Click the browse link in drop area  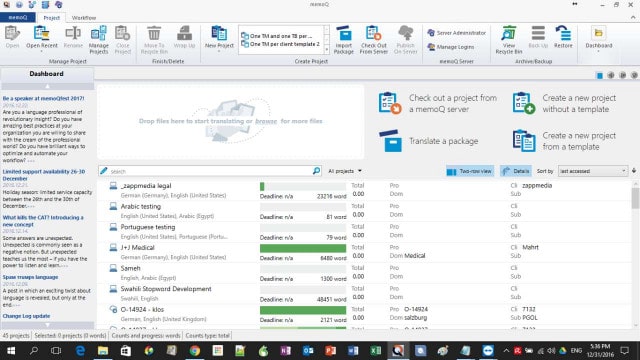click(x=266, y=121)
